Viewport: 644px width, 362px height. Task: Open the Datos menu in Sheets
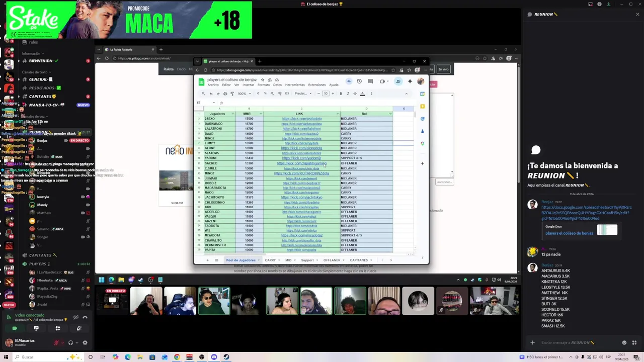point(277,85)
